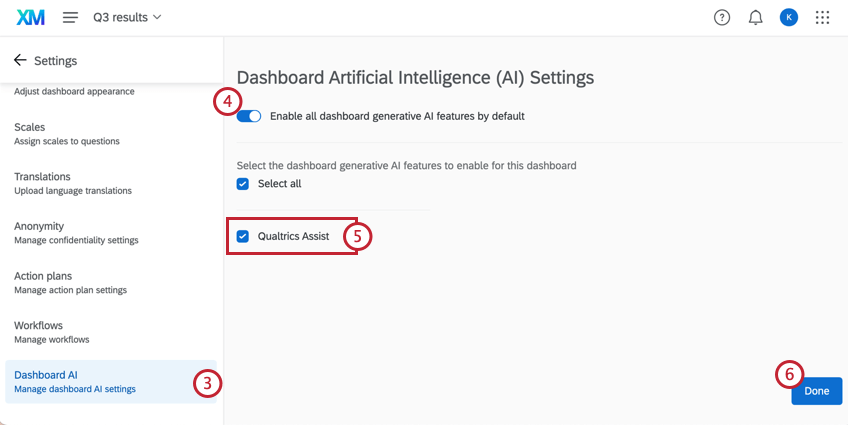The width and height of the screenshot is (848, 425).
Task: Open Scales settings section
Action: (x=111, y=134)
